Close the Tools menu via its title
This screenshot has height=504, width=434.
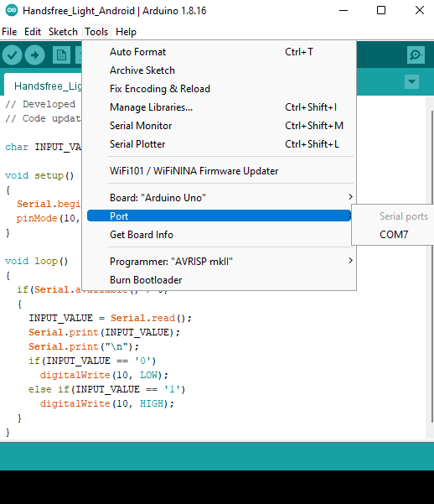[96, 32]
